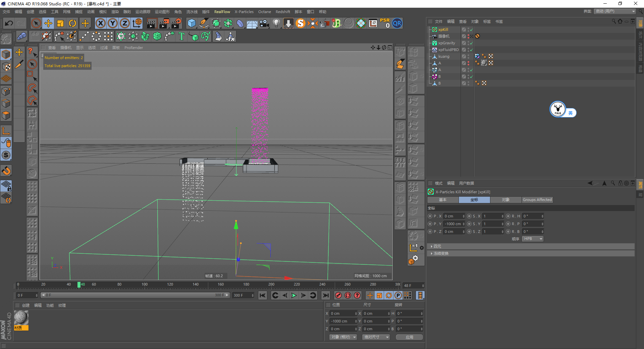Viewport: 644px width, 349px height.
Task: Open the 绝对尺寸 size mode dropdown
Action: point(376,337)
